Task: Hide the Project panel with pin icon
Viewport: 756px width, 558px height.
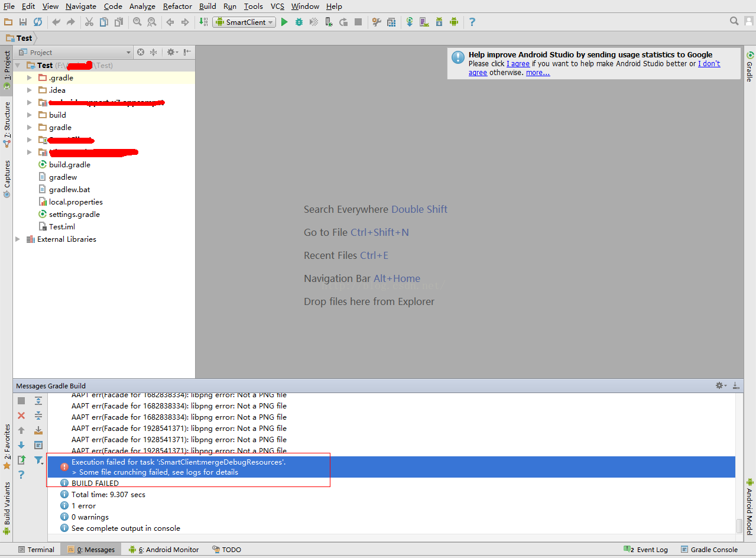Action: 187,53
